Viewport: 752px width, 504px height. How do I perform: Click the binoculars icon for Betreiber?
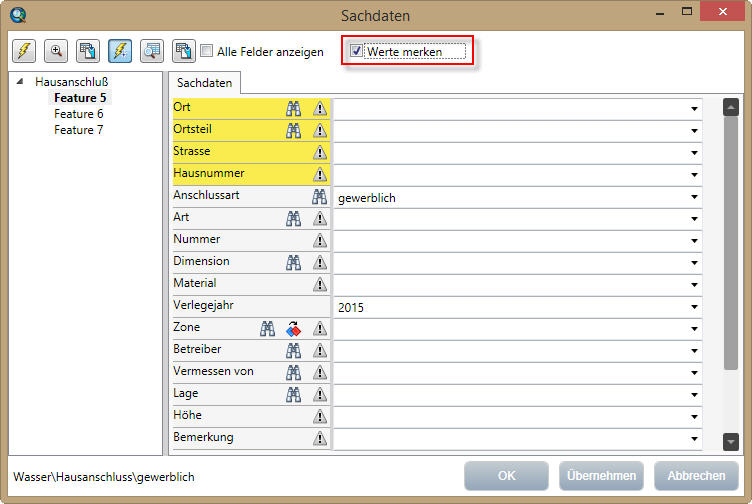(x=294, y=351)
